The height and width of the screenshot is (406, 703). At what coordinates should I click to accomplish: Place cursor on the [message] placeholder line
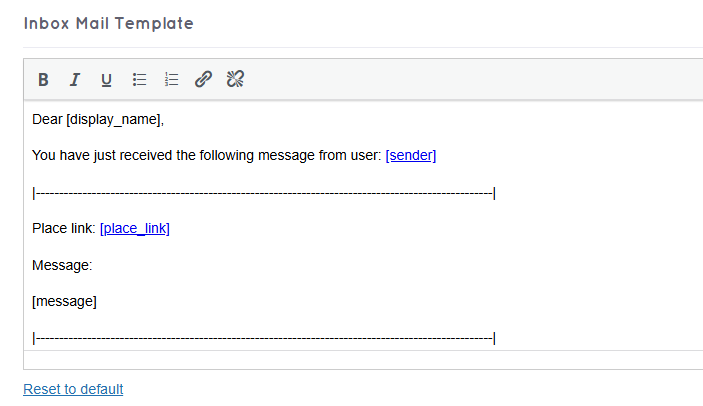pyautogui.click(x=64, y=301)
